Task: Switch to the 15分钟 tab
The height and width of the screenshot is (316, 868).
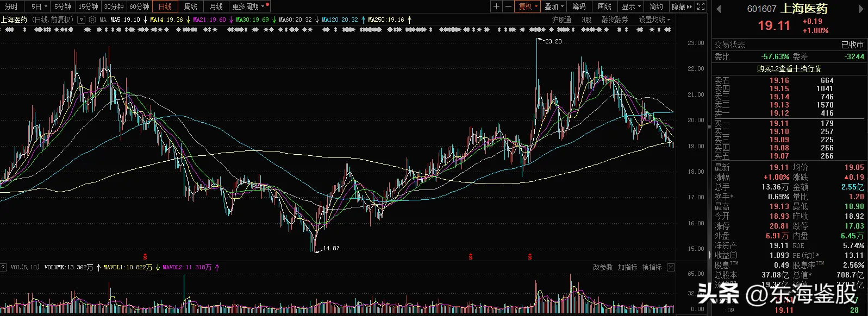Action: click(x=88, y=7)
